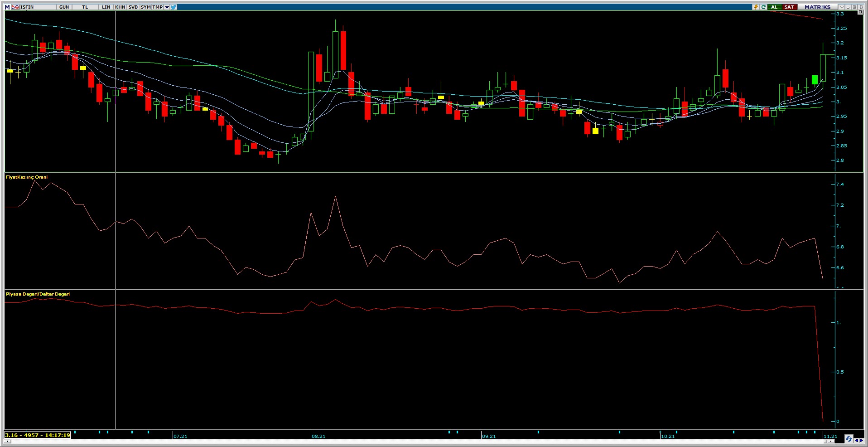The width and height of the screenshot is (868, 447).
Task: Click the Matriks M logo icon
Action: (7, 7)
